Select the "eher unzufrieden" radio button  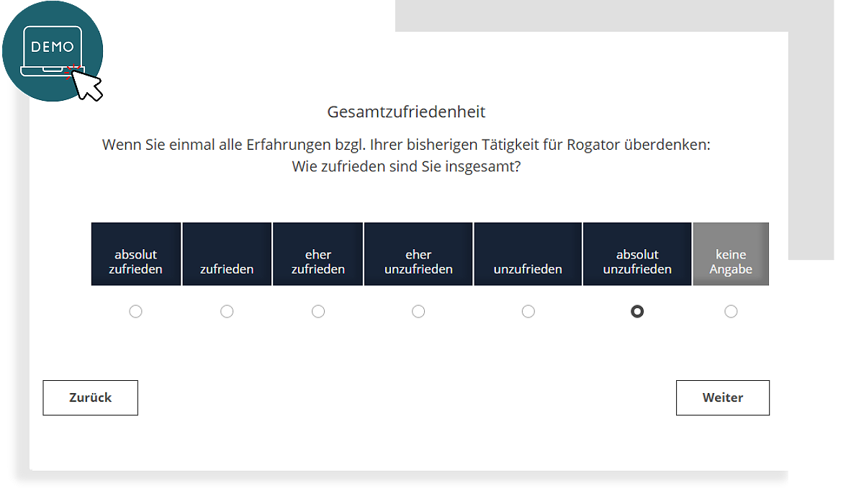418,311
